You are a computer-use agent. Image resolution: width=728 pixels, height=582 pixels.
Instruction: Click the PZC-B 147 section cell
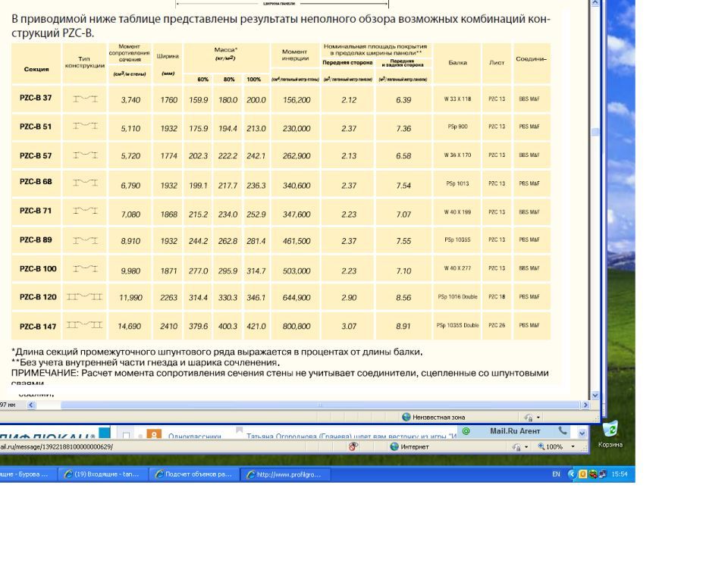38,327
